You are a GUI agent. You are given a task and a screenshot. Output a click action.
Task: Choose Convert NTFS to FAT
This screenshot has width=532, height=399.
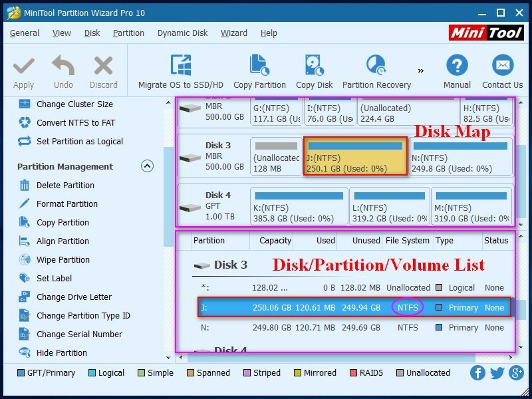(67, 123)
